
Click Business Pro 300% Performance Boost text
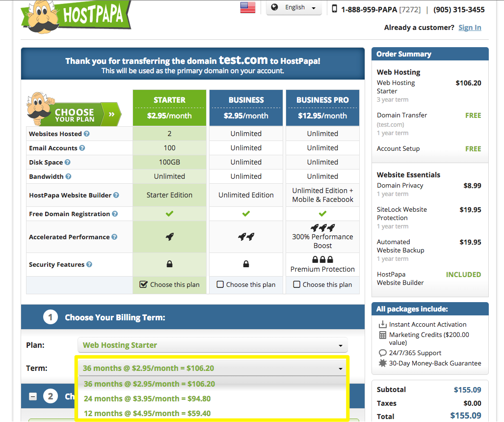(322, 241)
